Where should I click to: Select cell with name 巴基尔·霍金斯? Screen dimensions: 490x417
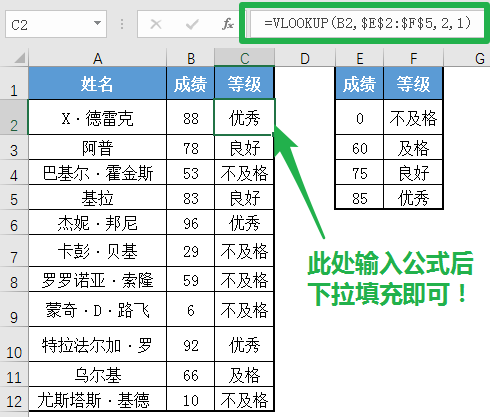tap(97, 172)
